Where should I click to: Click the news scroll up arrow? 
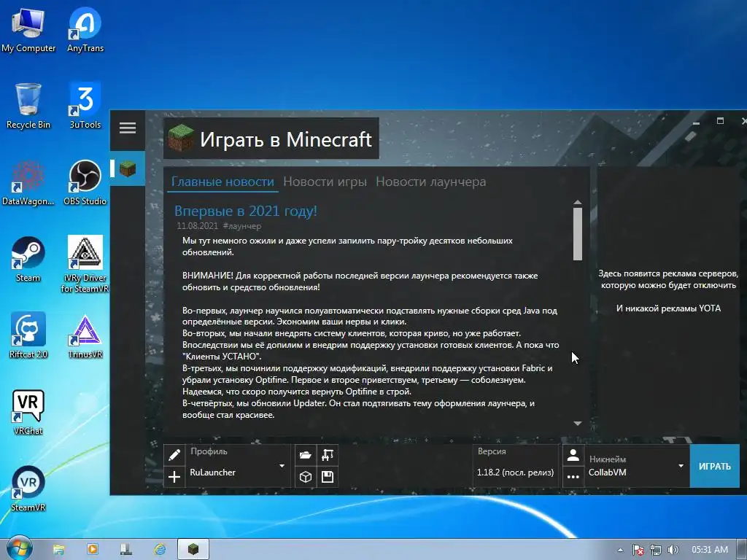tap(578, 203)
